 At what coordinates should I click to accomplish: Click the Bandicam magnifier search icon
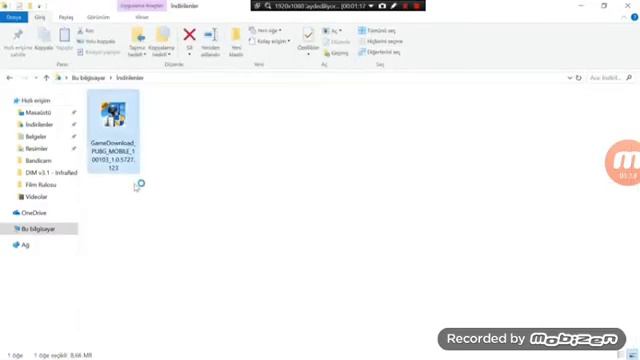pos(268,6)
